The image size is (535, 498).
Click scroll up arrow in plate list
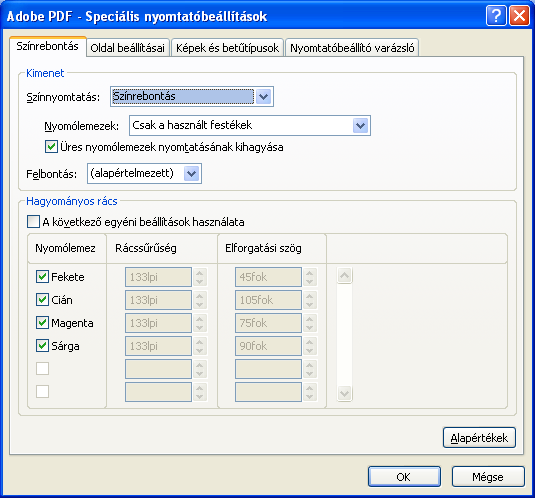click(344, 275)
